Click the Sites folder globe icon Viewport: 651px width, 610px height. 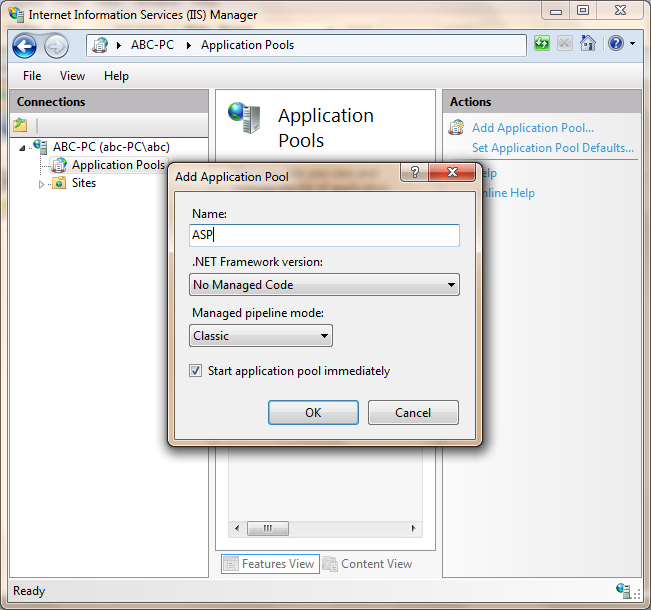point(59,183)
